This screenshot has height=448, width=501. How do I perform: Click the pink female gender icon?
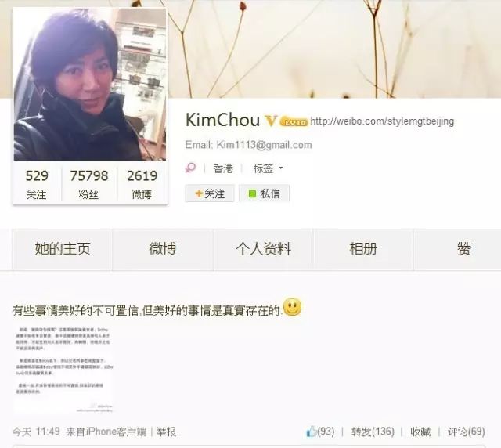click(191, 168)
